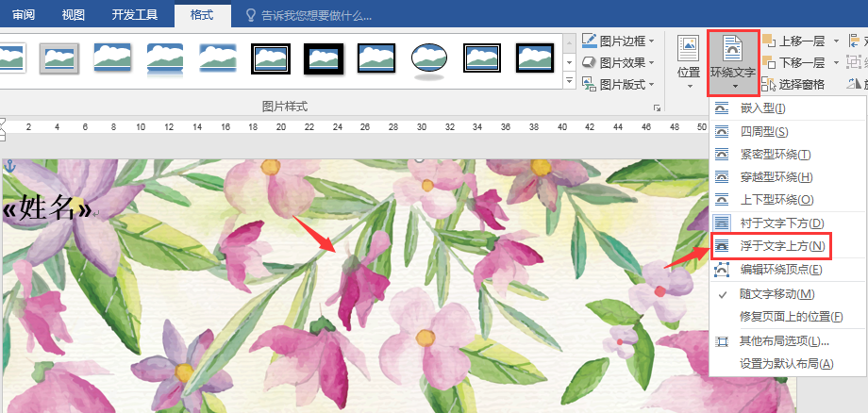This screenshot has width=868, height=413.
Task: Click the 嵌入型 wrap icon
Action: [x=723, y=108]
